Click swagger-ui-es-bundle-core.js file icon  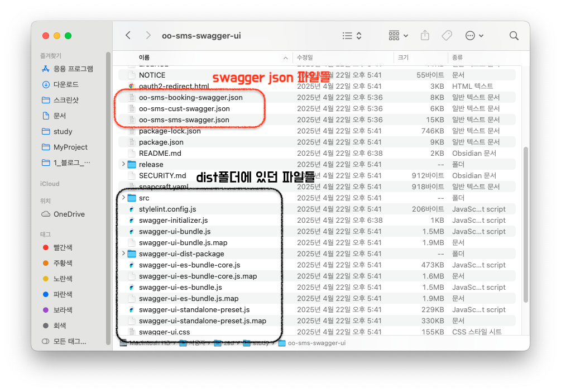132,265
